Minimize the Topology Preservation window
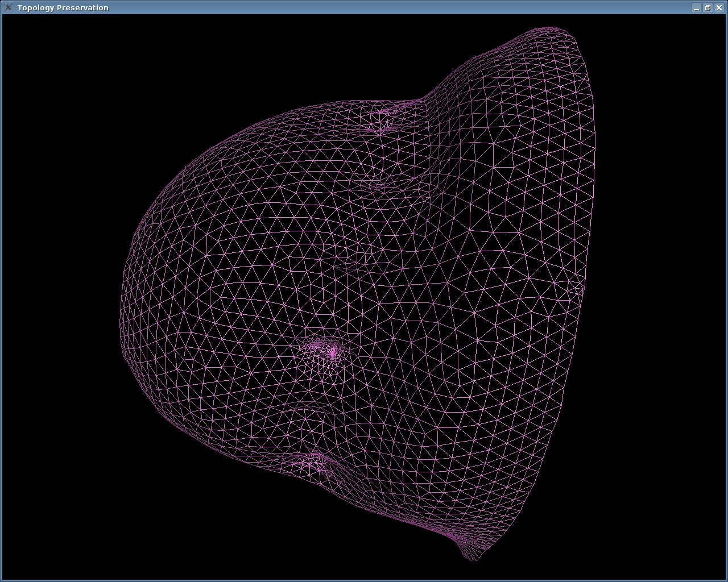Image resolution: width=728 pixels, height=582 pixels. [x=696, y=8]
